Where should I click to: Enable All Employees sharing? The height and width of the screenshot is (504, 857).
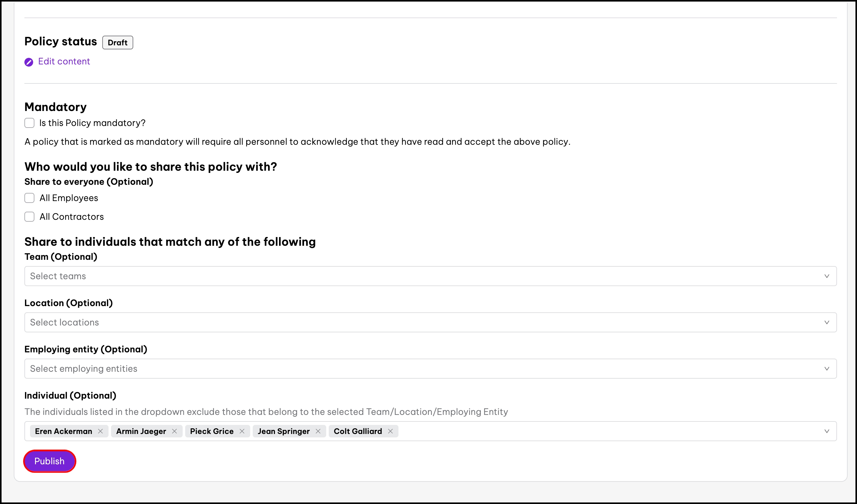click(30, 198)
